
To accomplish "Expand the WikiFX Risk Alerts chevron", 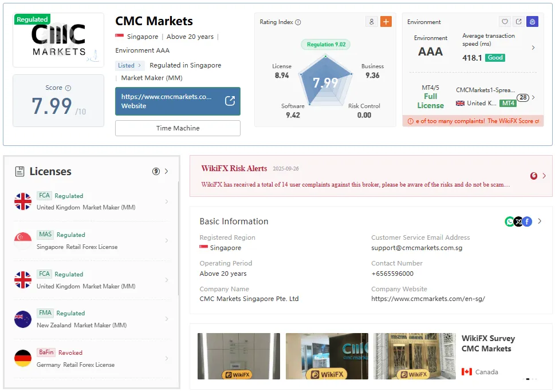I will 544,176.
